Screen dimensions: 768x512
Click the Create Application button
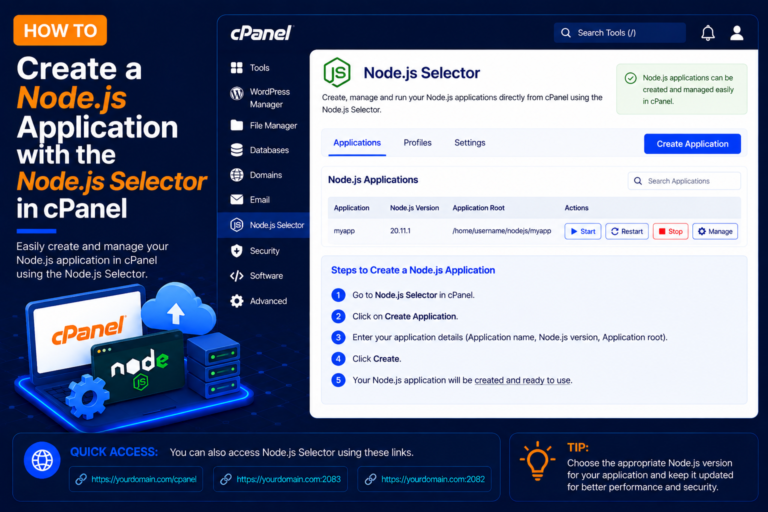pos(692,144)
